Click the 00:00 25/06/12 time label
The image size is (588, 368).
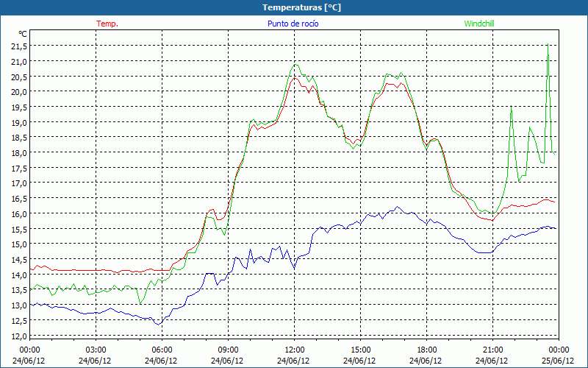[x=559, y=355]
